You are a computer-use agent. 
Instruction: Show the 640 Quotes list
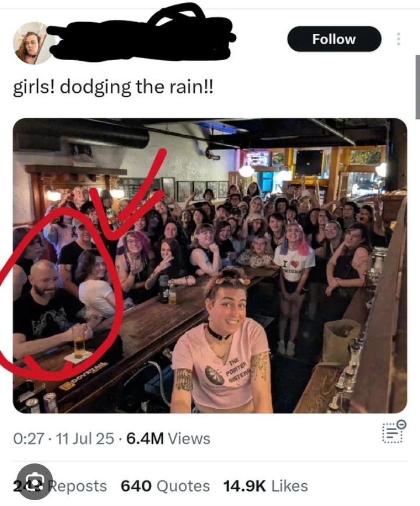(x=165, y=486)
